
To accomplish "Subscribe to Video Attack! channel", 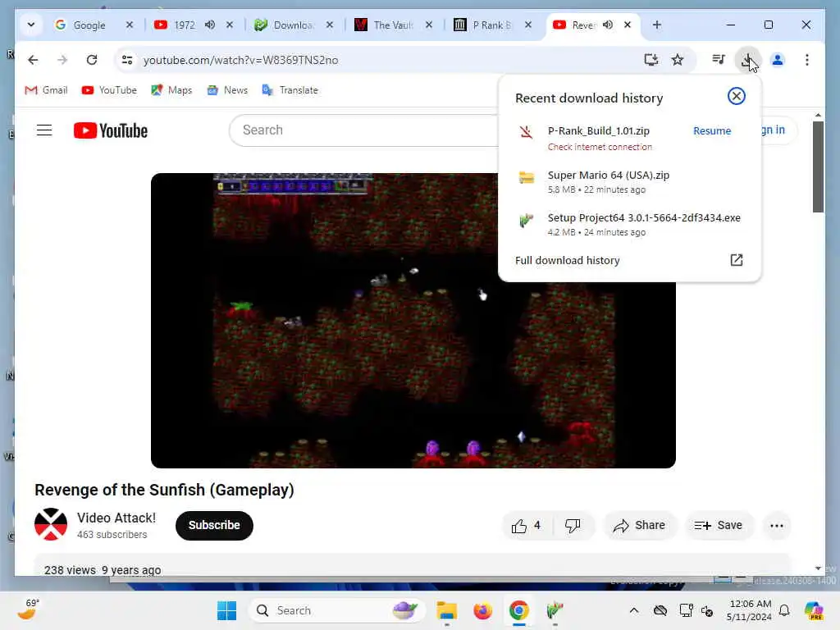I will [214, 525].
